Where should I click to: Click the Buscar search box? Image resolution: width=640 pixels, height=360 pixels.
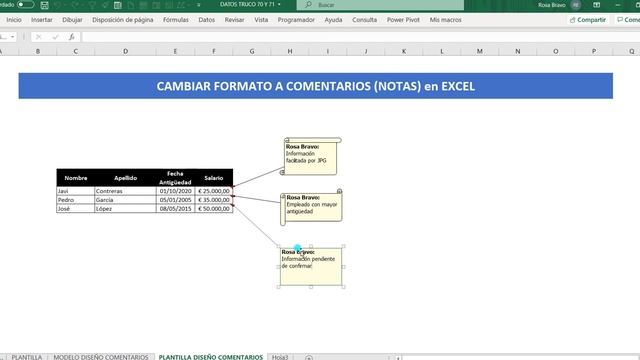click(x=380, y=5)
